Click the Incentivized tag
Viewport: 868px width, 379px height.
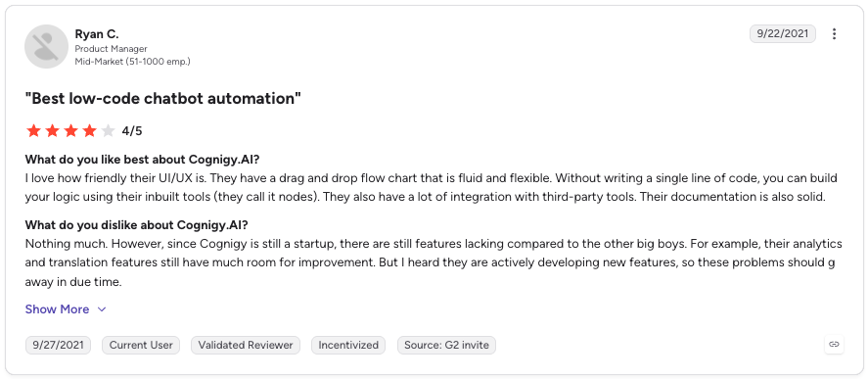[348, 345]
